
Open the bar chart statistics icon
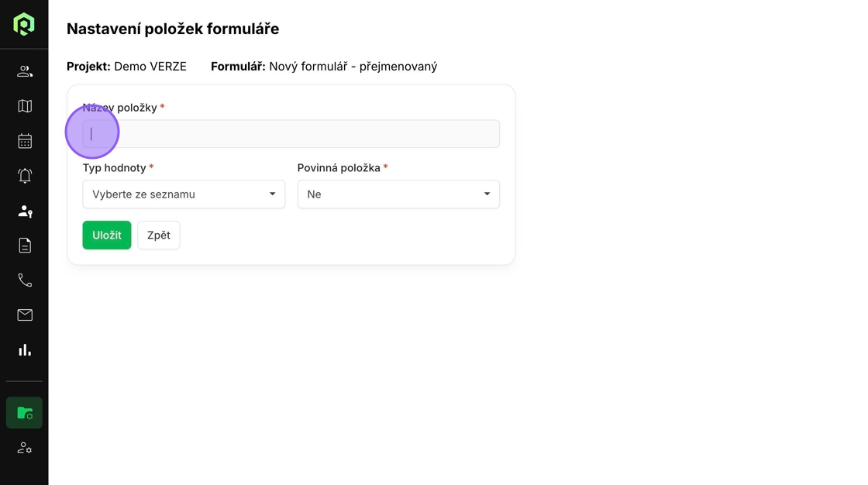tap(25, 350)
